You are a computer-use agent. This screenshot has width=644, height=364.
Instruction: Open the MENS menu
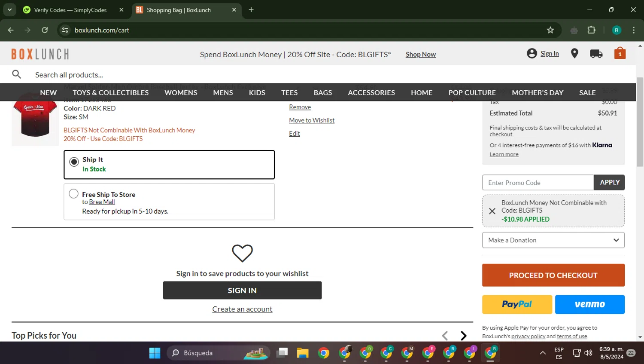coord(223,92)
